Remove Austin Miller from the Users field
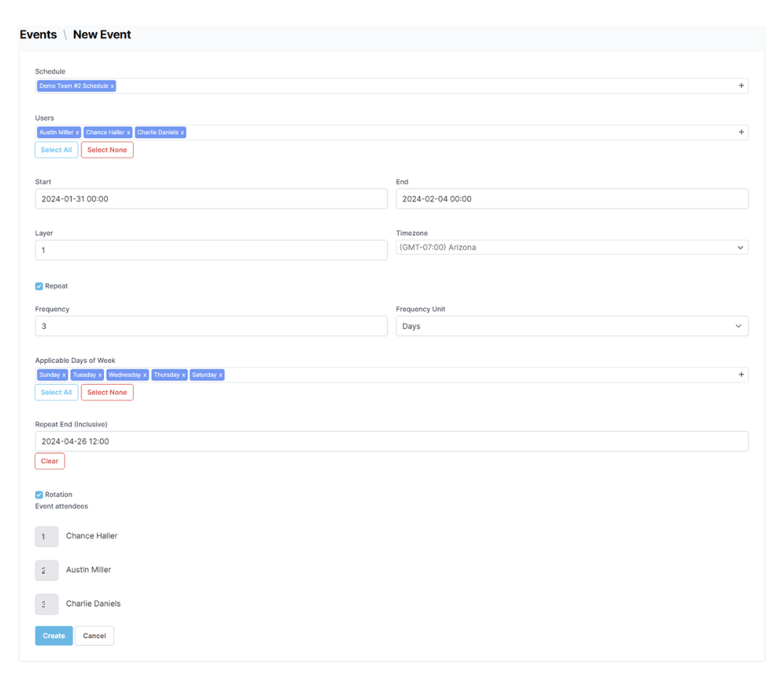The width and height of the screenshot is (784, 688). 77,132
